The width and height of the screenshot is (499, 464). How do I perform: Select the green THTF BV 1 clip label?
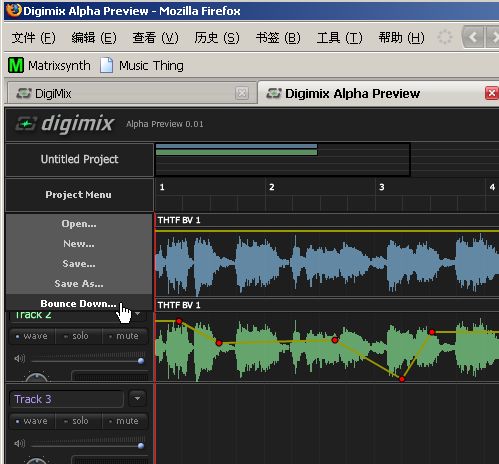[x=179, y=305]
